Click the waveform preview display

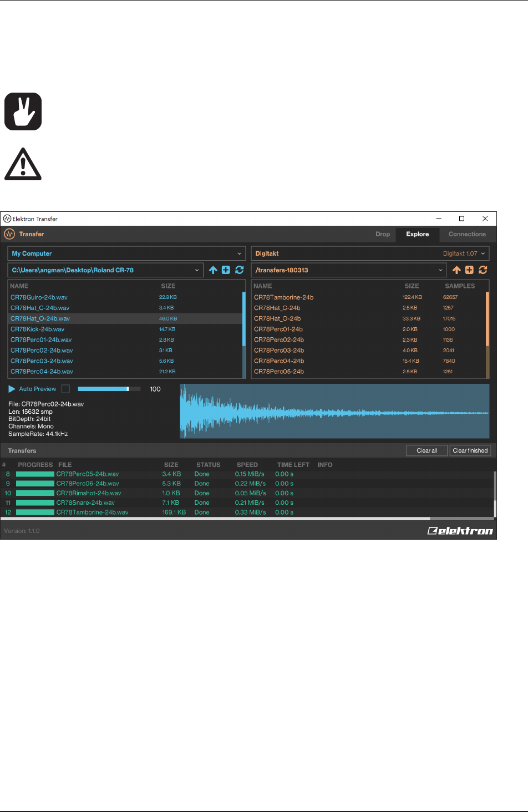click(x=334, y=411)
